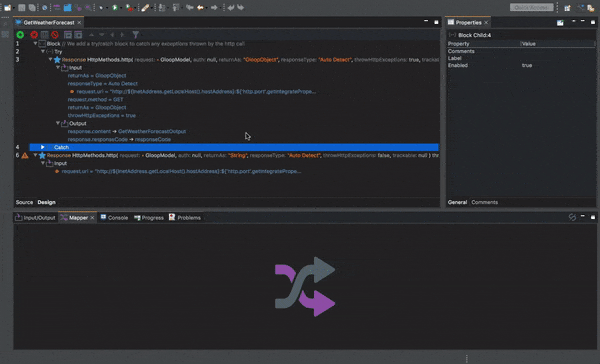Click the Save icon in main toolbar

click(x=22, y=8)
